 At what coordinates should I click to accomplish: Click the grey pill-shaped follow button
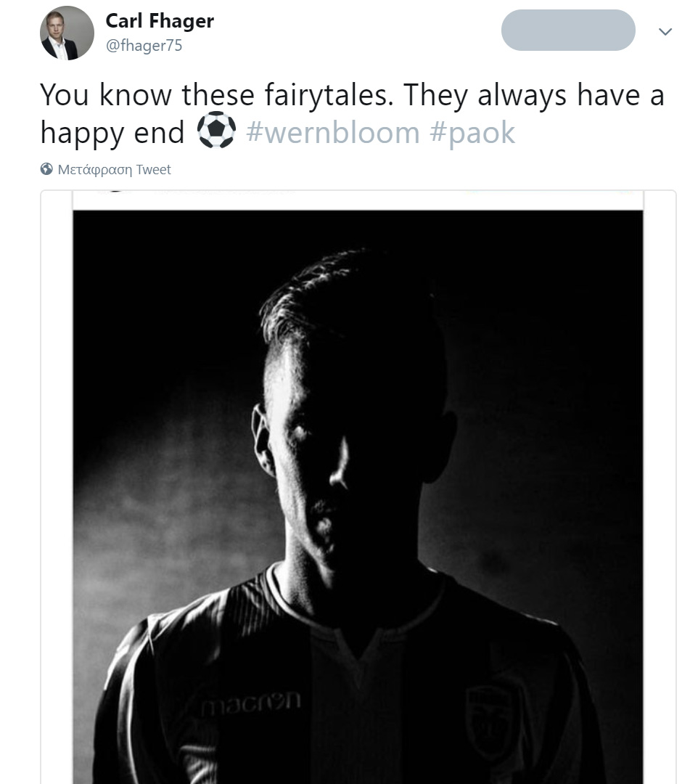pos(568,30)
